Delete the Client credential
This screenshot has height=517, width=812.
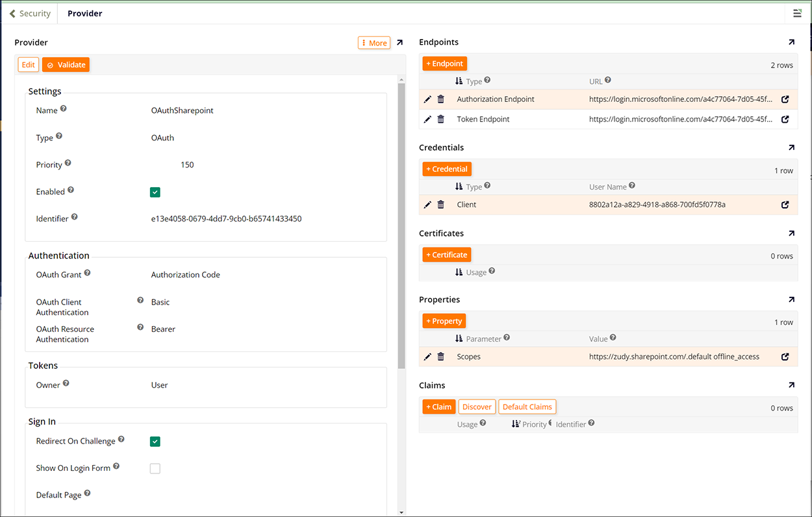point(441,204)
